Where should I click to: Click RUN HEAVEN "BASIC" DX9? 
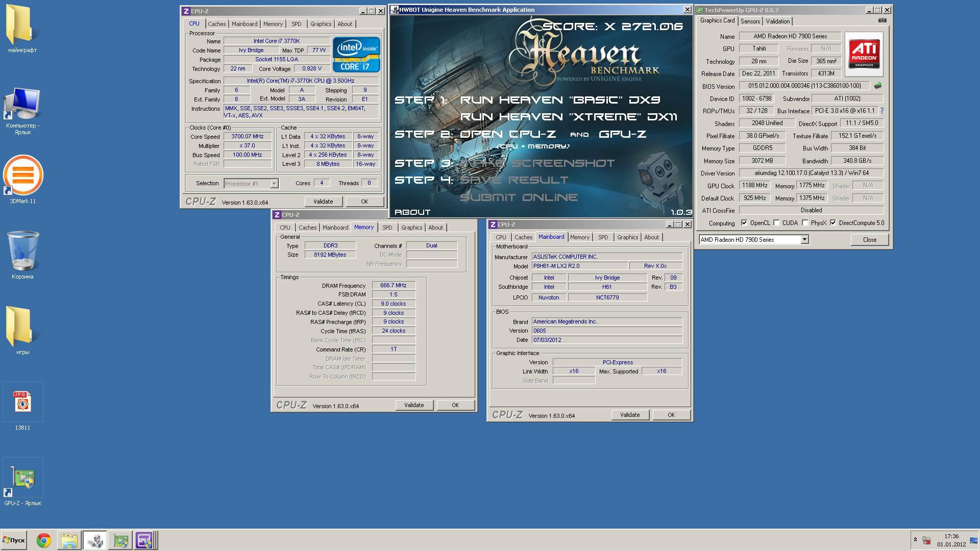coord(560,100)
